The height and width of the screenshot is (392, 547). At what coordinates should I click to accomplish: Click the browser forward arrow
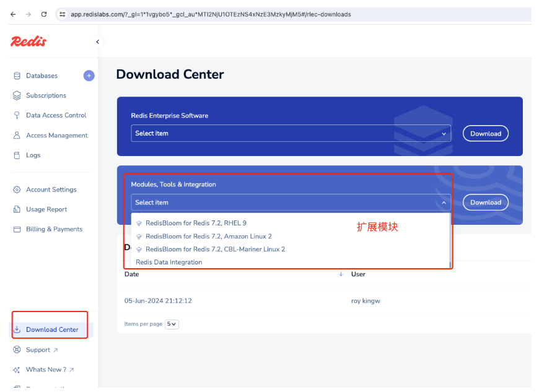(28, 14)
